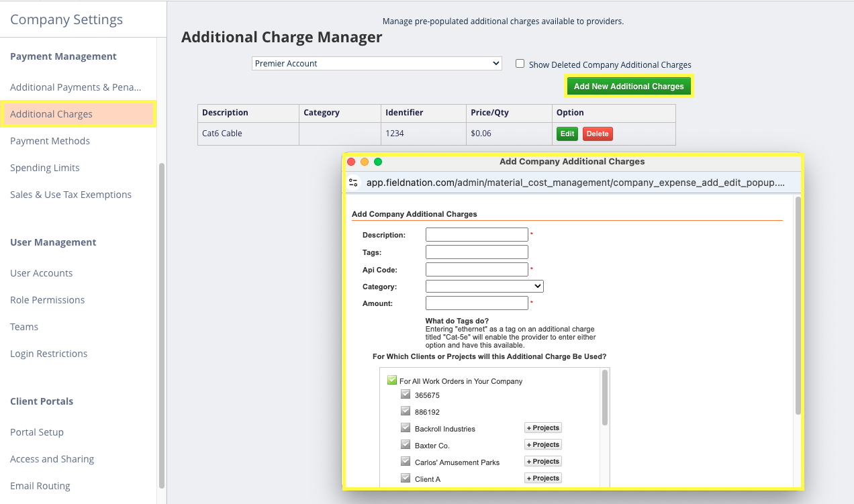Click the Payment Management section heading

(63, 56)
